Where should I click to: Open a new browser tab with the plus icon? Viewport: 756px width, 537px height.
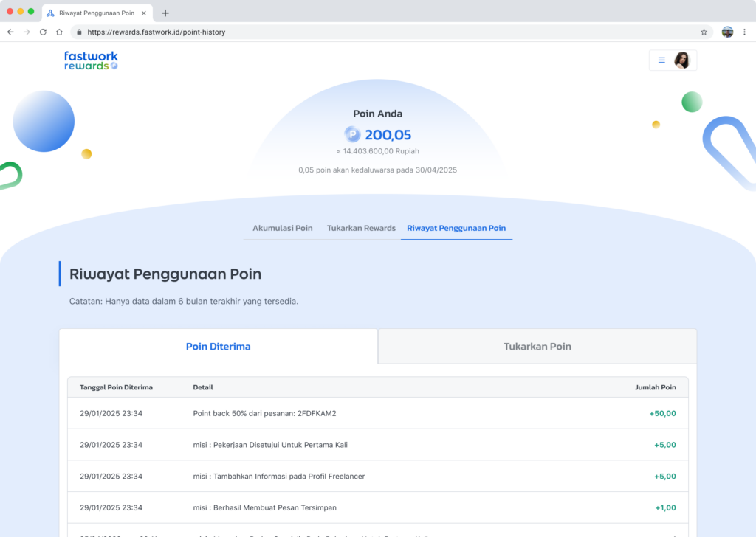point(165,13)
